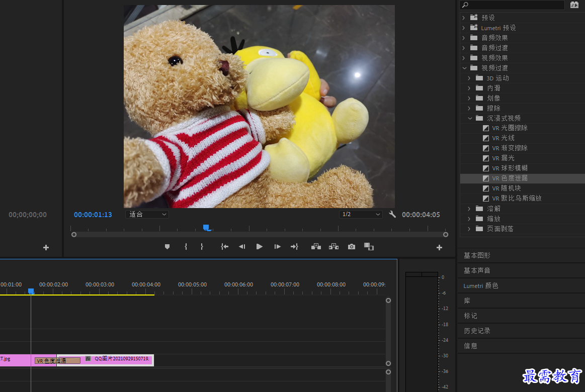Click the blue timecode 00:00:01:13

(93, 215)
